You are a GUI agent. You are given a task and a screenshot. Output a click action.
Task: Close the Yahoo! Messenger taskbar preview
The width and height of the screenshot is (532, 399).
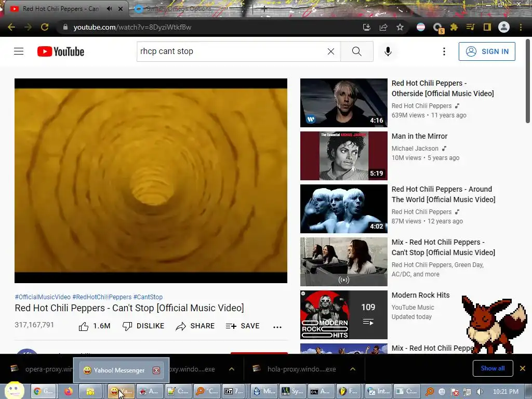click(156, 370)
